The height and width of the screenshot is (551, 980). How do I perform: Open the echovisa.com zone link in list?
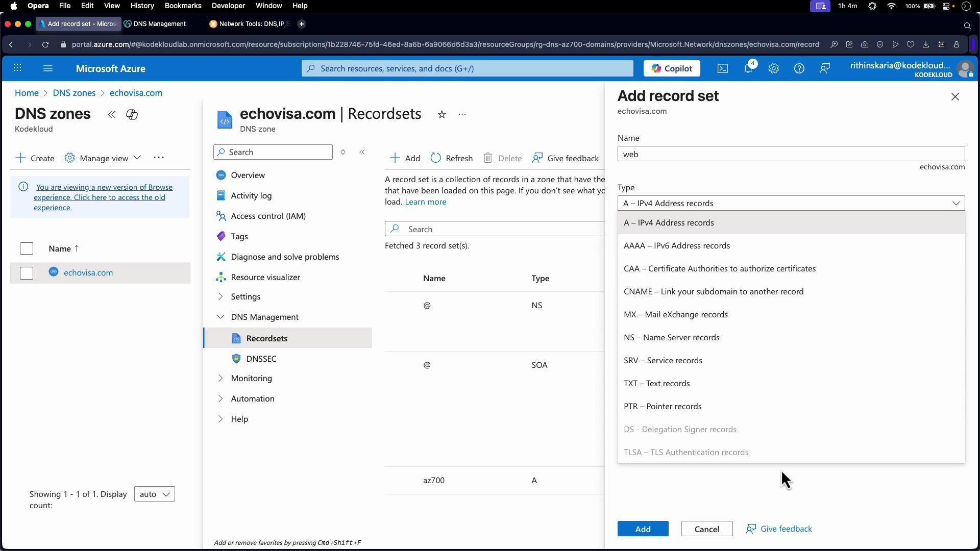point(88,273)
